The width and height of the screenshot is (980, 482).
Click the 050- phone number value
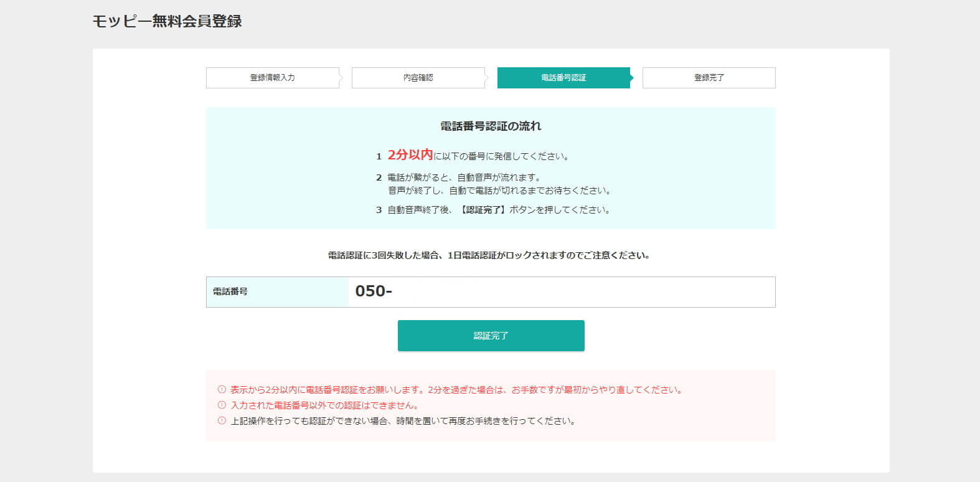point(374,291)
